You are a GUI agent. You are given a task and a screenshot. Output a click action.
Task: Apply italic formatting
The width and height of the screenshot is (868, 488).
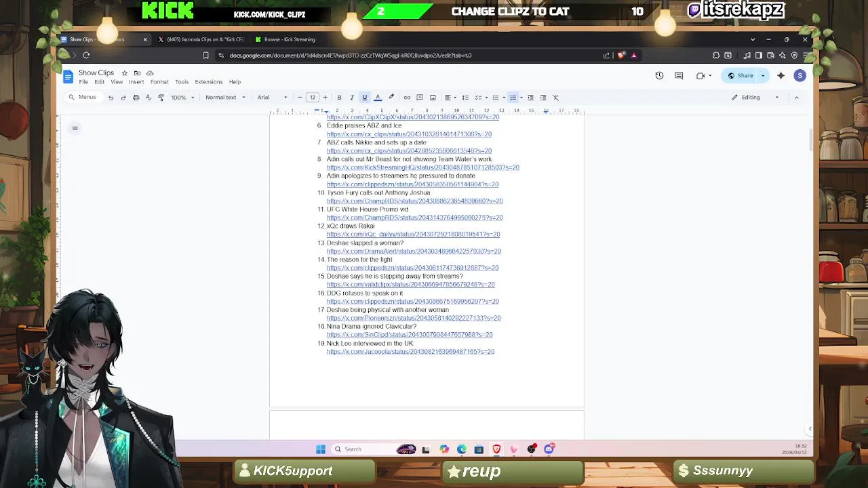coord(351,98)
